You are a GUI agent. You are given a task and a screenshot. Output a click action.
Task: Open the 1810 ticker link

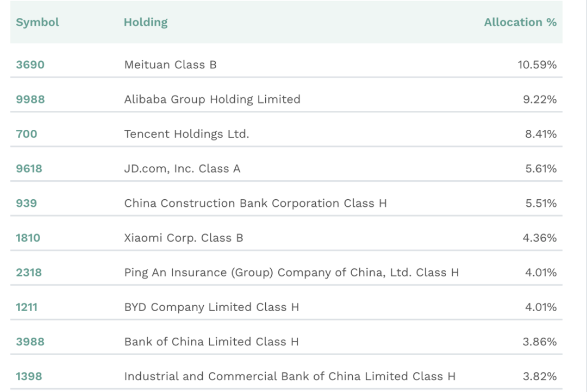coord(28,238)
